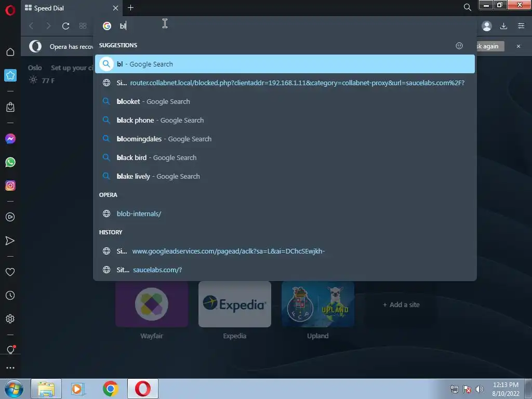Open the saucelabs.com/? history entry

pos(285,270)
